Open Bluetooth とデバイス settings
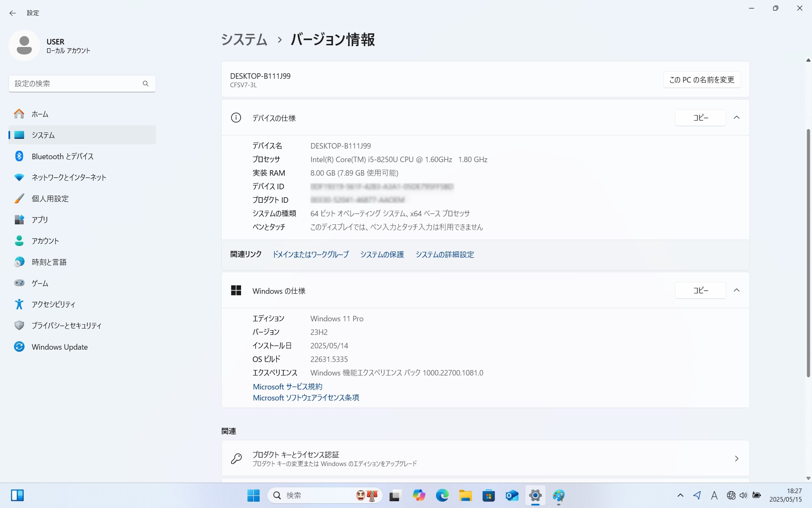Screen dimensions: 812x508 [x=82, y=156]
